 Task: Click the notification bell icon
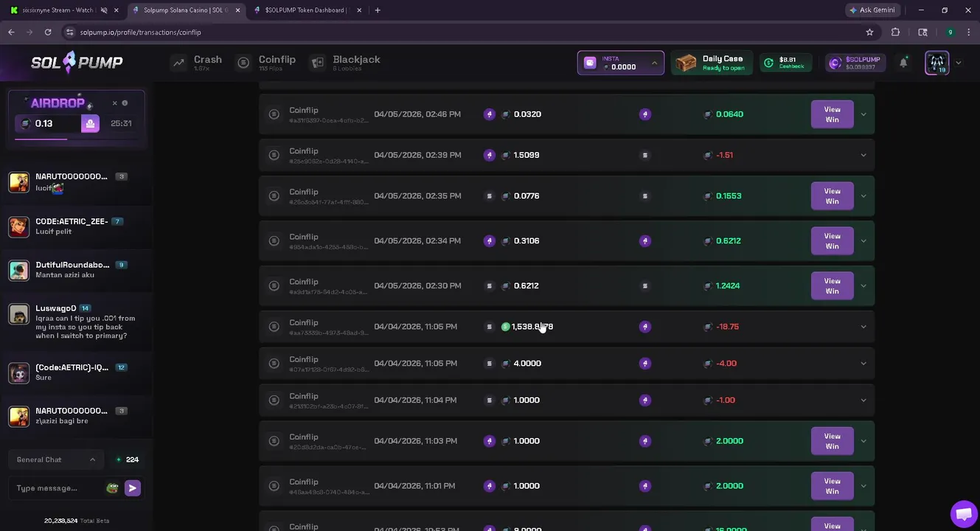(903, 63)
